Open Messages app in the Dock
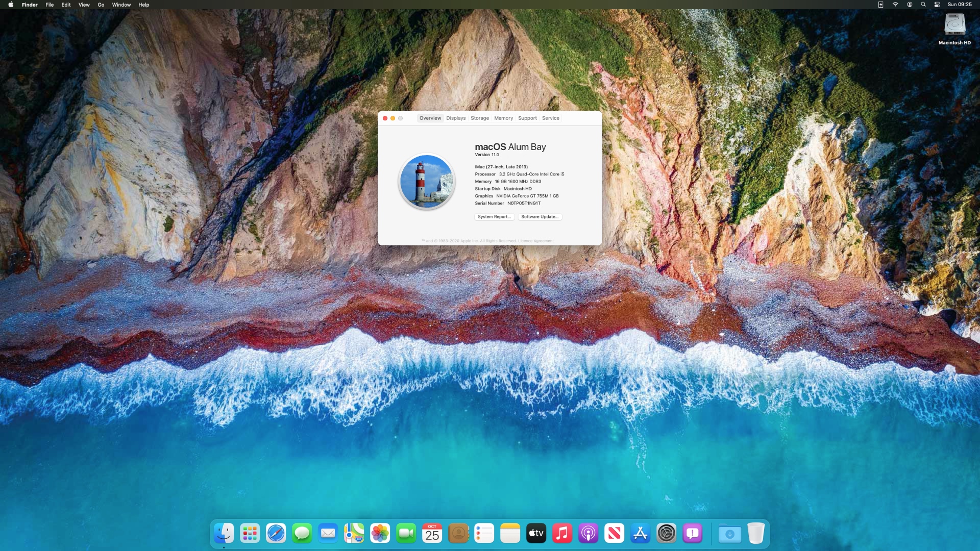The width and height of the screenshot is (980, 551). [x=302, y=534]
